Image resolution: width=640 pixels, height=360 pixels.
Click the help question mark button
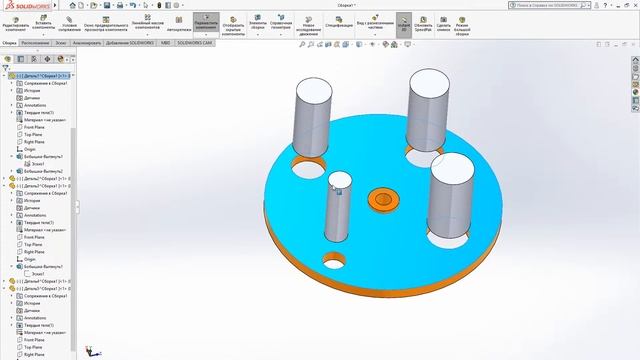(605, 5)
